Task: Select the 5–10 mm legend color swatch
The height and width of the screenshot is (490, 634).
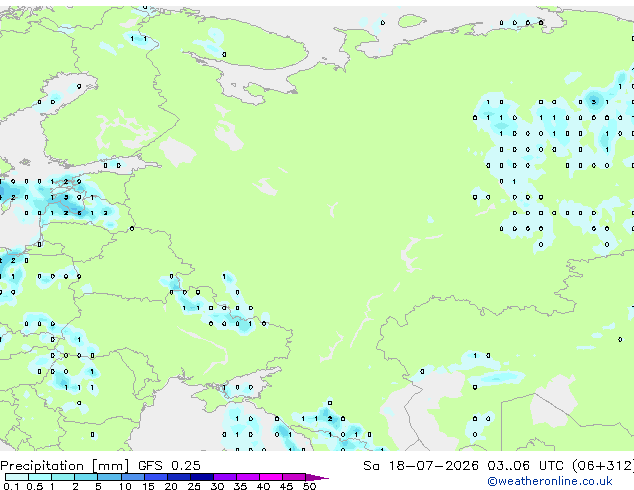Action: [x=109, y=477]
